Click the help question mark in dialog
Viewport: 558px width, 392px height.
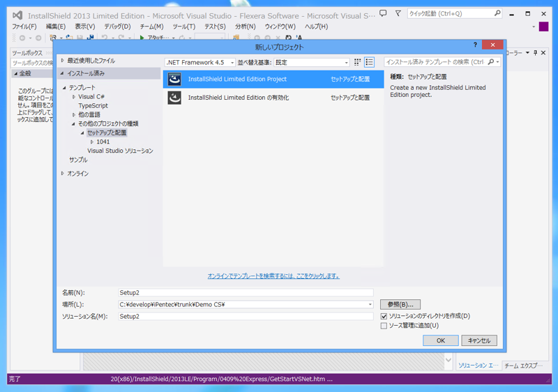coord(475,45)
